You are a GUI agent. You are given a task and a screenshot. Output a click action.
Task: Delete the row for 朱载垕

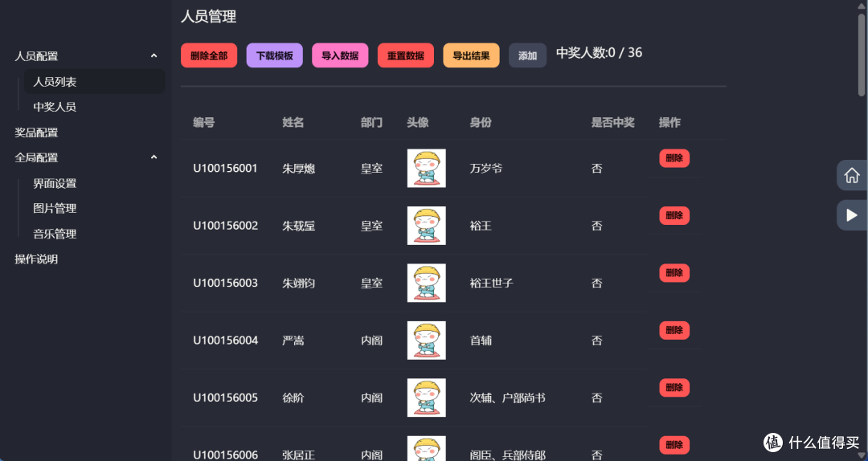pyautogui.click(x=674, y=216)
